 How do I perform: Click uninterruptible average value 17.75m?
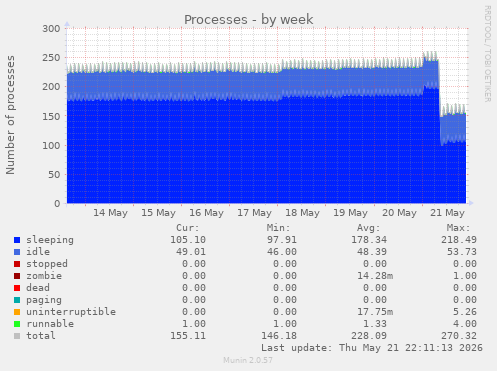pos(375,312)
